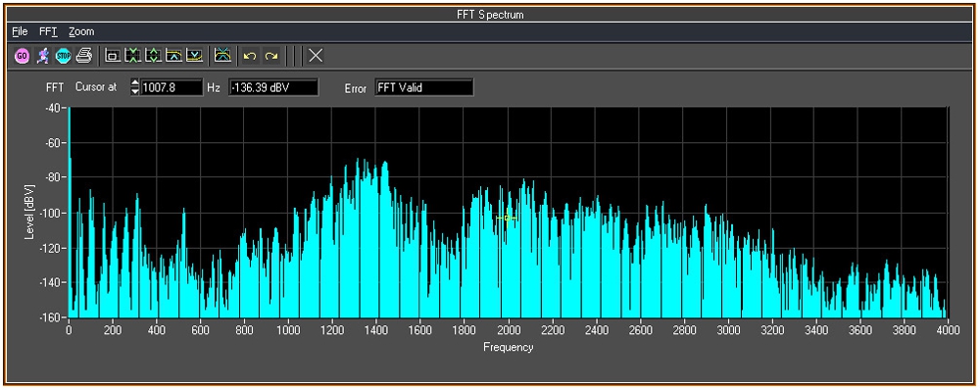Click the cursor frequency field showing 1007.8
980x390 pixels.
point(171,87)
